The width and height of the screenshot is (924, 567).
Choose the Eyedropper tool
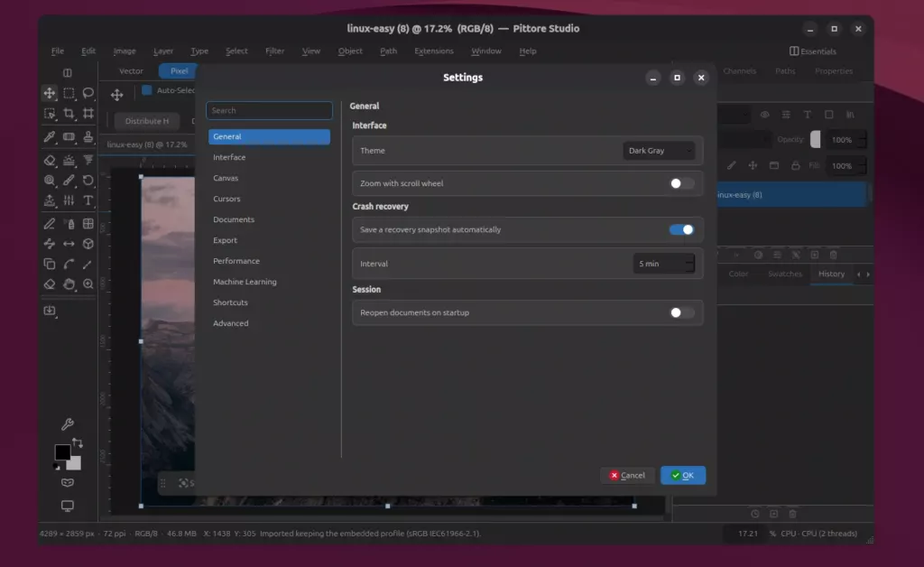coord(50,136)
